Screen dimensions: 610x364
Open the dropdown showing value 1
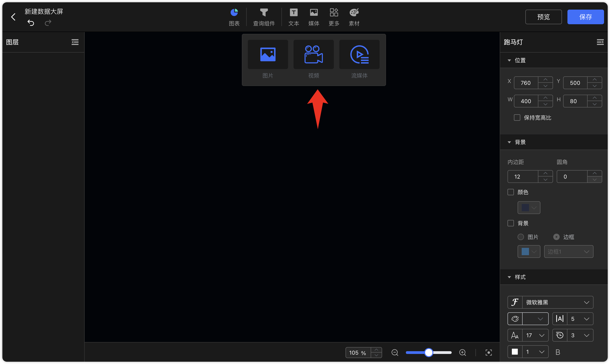coord(535,352)
